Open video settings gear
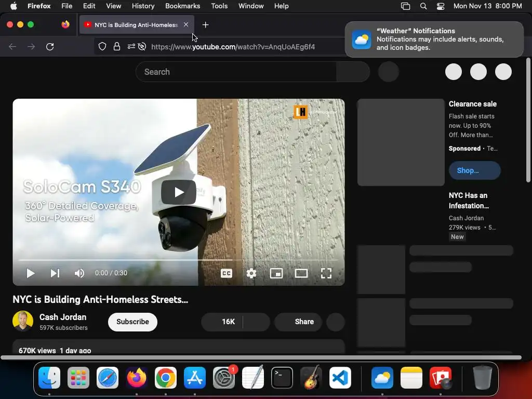This screenshot has height=399, width=532. point(251,273)
